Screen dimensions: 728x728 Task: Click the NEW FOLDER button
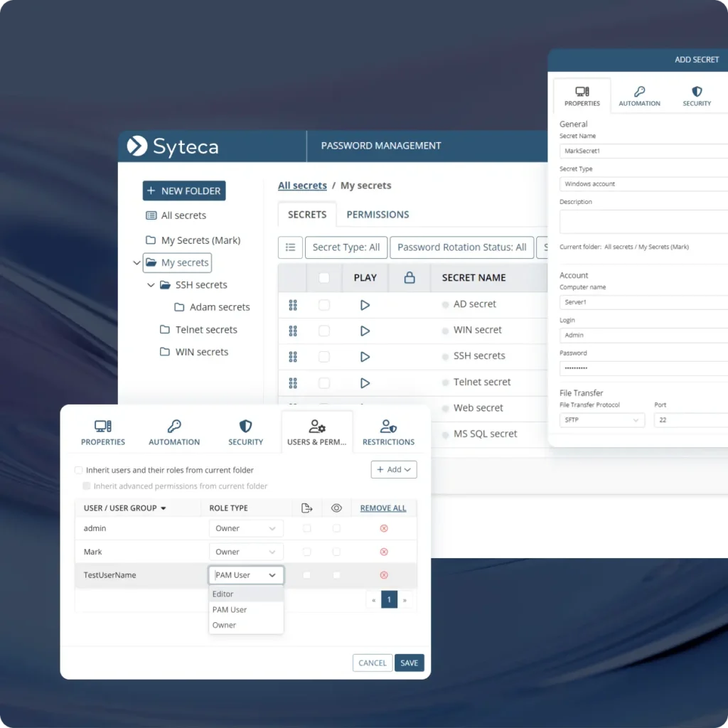[x=184, y=191]
